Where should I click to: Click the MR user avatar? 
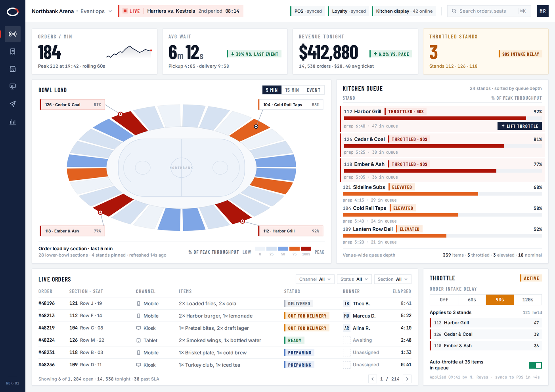543,11
